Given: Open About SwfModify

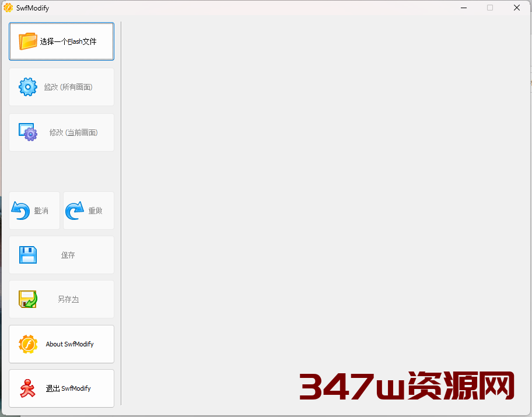Looking at the screenshot, I should click(x=61, y=344).
